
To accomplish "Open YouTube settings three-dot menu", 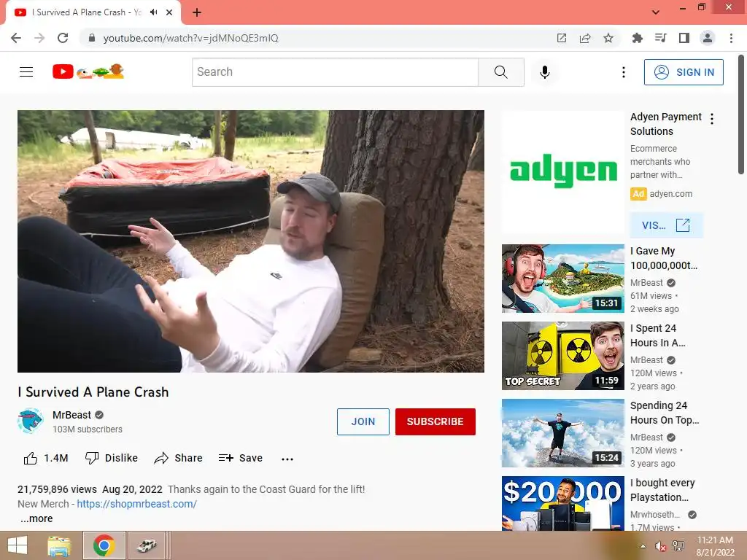I will (624, 72).
